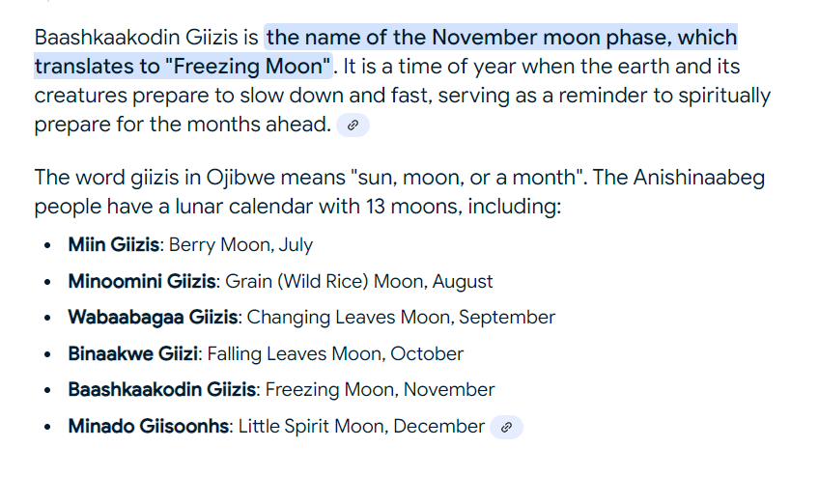Screen dimensions: 819x504
Task: Click the text "Berry Moon, July"
Action: coord(240,244)
